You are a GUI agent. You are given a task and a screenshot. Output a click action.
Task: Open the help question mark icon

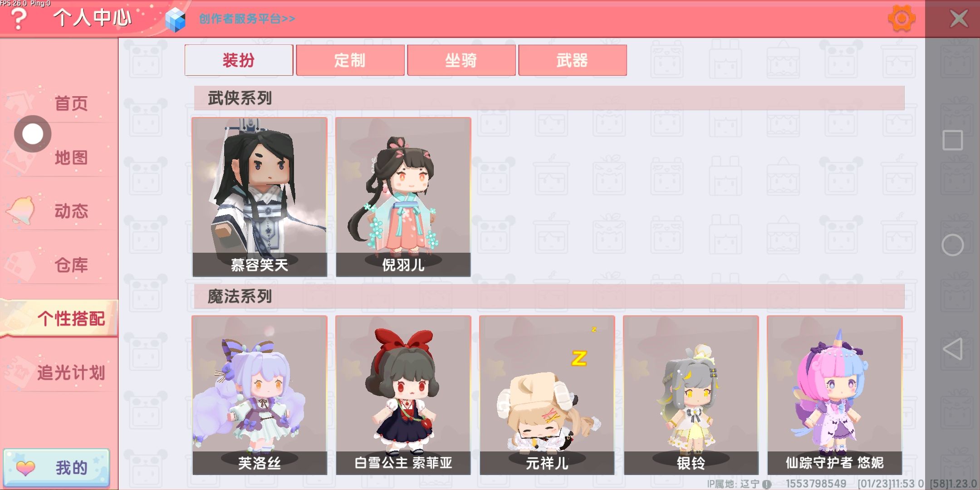[x=19, y=18]
